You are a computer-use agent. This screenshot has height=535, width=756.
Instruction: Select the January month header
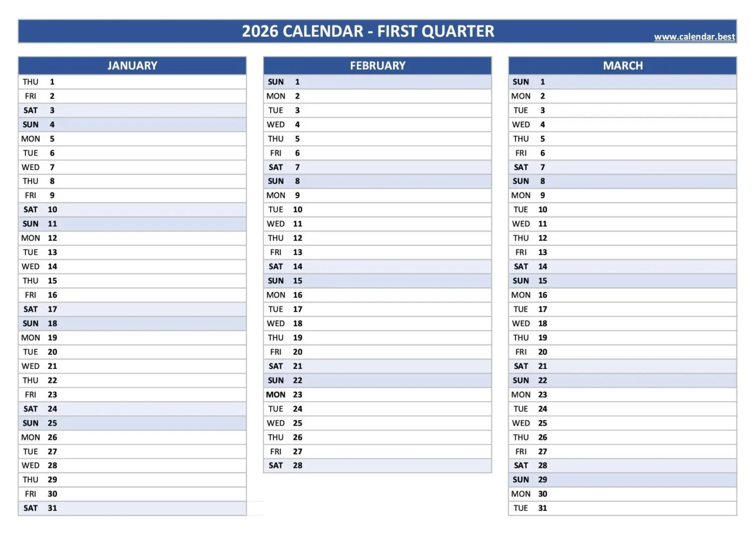132,66
